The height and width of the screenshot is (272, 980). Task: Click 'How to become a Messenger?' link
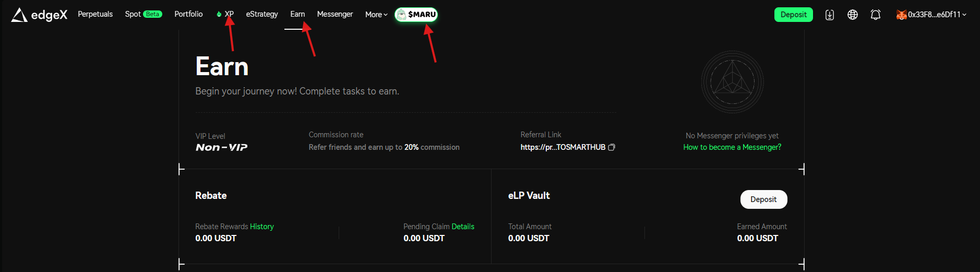coord(732,147)
